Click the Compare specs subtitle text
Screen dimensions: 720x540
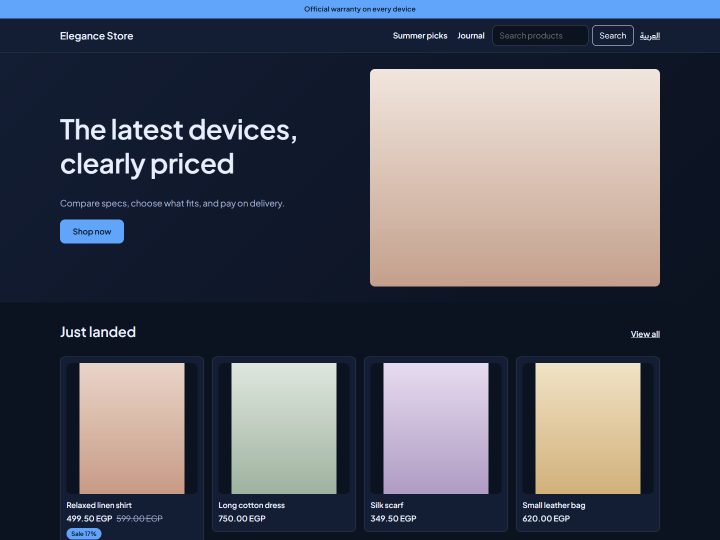[x=172, y=203]
